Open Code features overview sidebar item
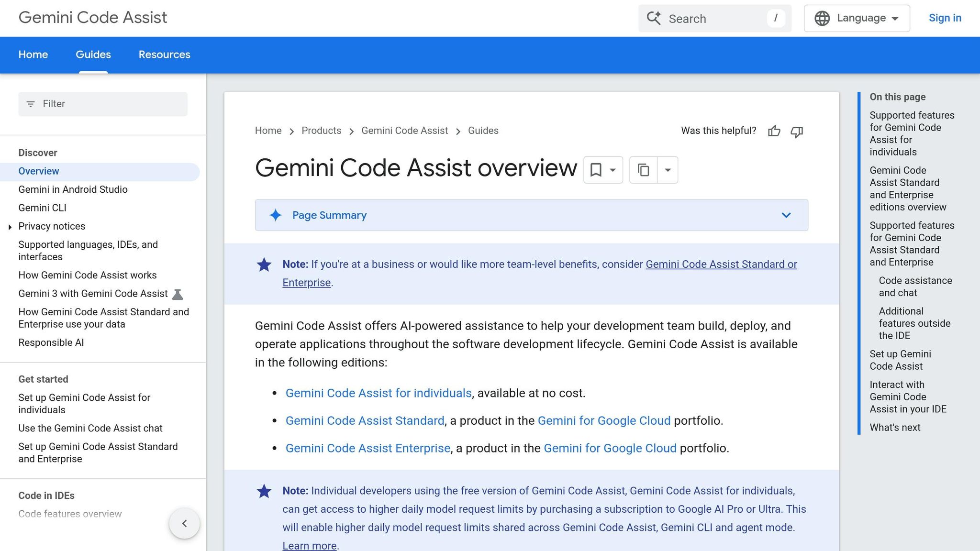The width and height of the screenshot is (980, 551). pos(70,514)
